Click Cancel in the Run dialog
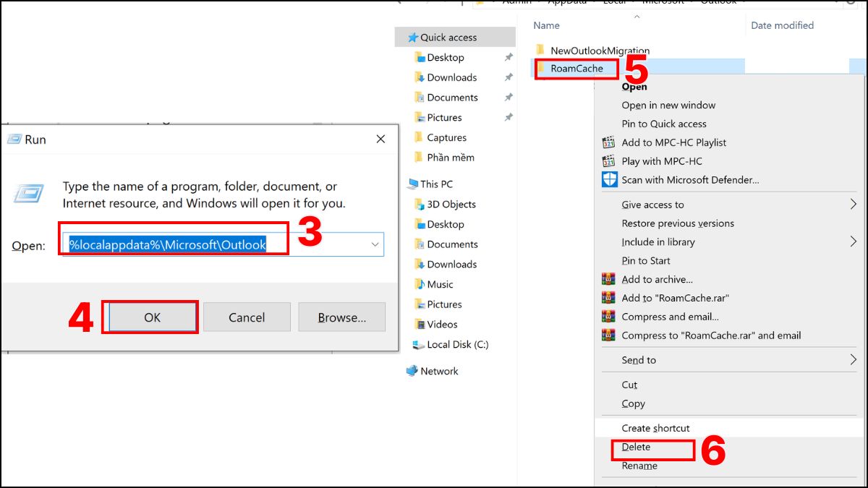Viewport: 868px width, 488px height. point(247,317)
